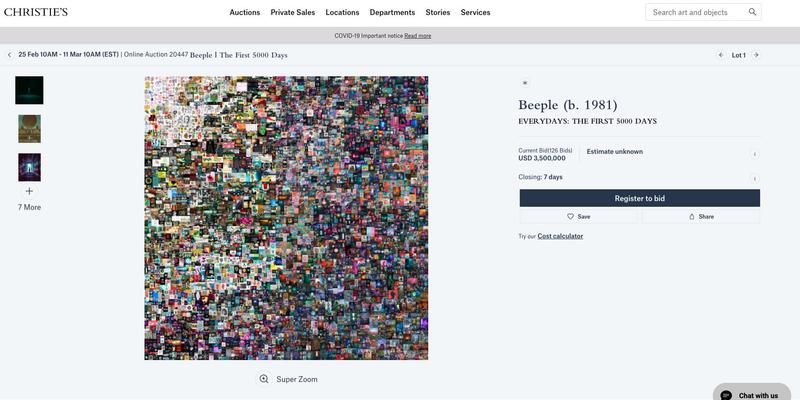Open the Cost calculator link

560,236
